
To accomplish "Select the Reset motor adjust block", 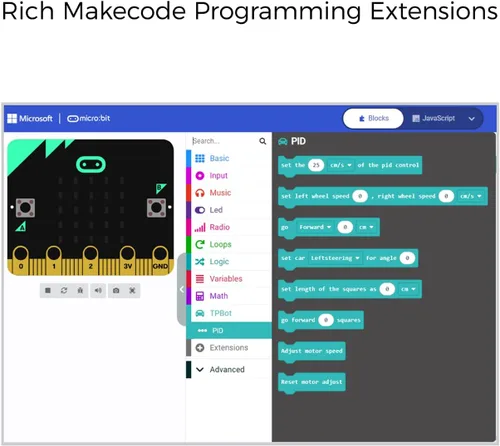I will 312,382.
